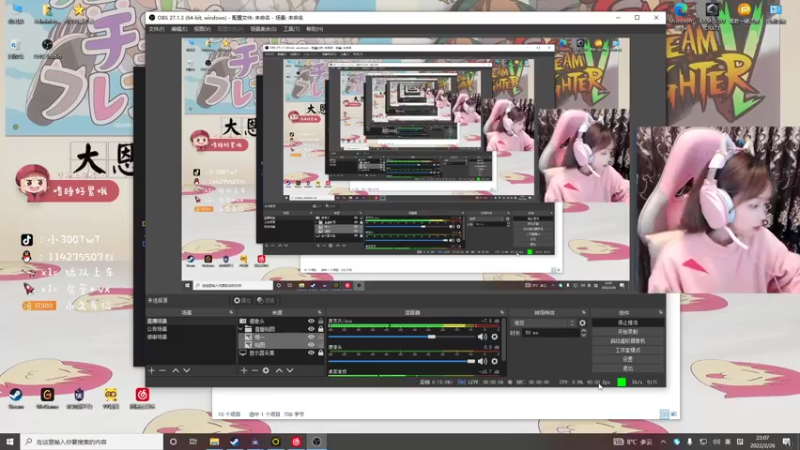Move scene up with arrow icon
The image size is (800, 450).
point(176,370)
